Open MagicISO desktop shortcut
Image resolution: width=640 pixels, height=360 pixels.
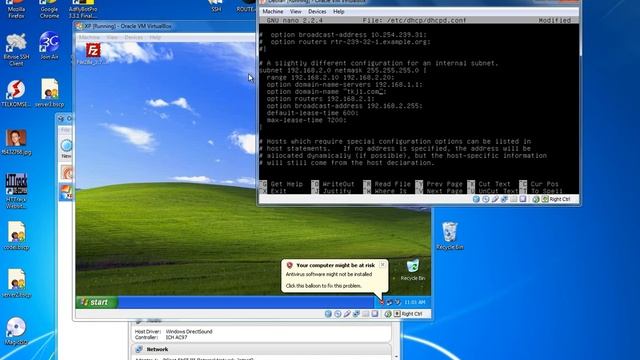16,331
